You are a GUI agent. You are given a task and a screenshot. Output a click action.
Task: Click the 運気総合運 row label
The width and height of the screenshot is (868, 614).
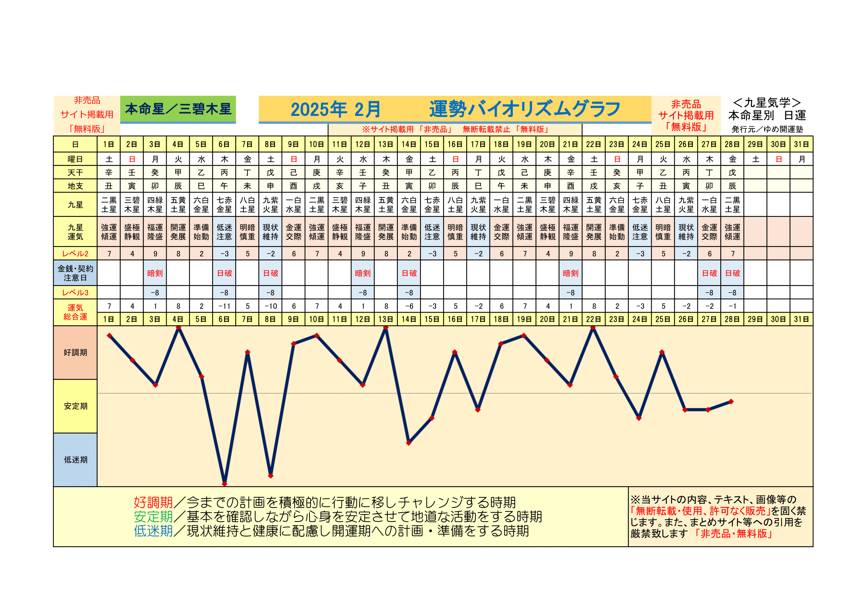coord(75,312)
